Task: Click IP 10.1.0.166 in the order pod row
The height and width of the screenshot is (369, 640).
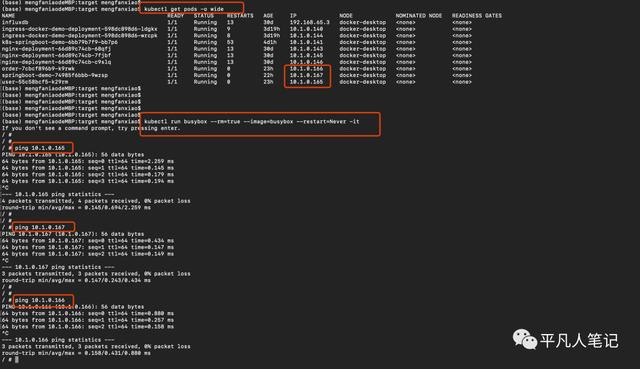Action: 306,69
